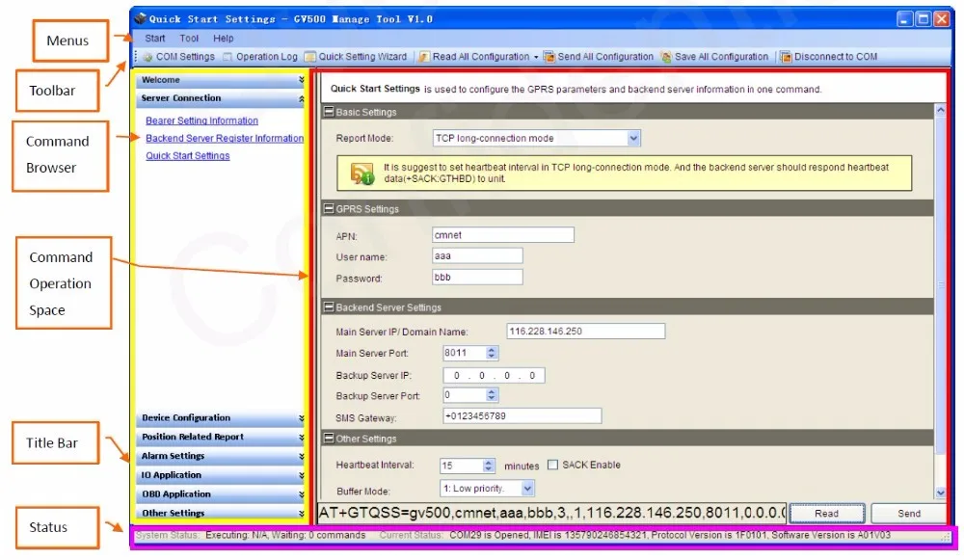Click Send All Configuration in toolbar
The height and width of the screenshot is (560, 964).
[x=599, y=57]
